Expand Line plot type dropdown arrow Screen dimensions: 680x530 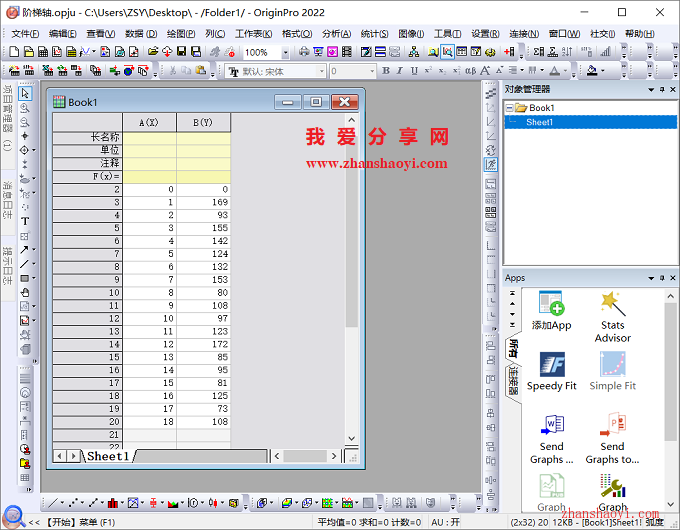62,503
